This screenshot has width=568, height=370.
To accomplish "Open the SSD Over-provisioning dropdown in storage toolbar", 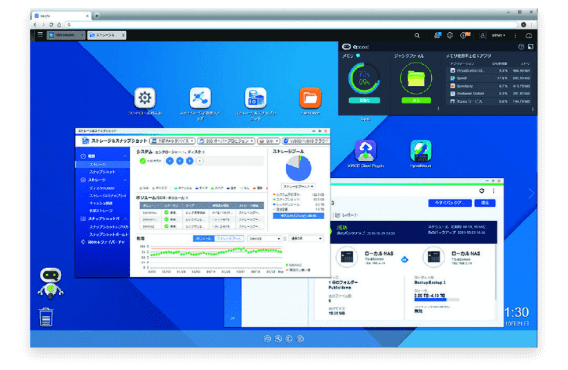I will point(226,141).
